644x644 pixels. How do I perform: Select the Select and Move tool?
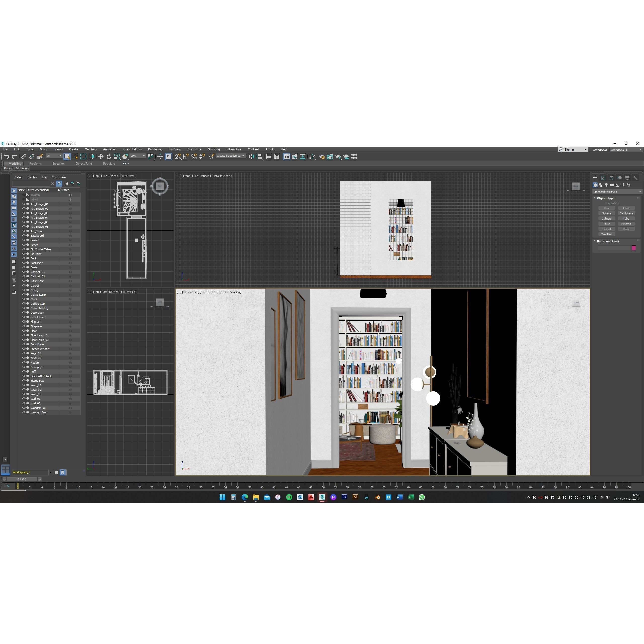tap(101, 157)
